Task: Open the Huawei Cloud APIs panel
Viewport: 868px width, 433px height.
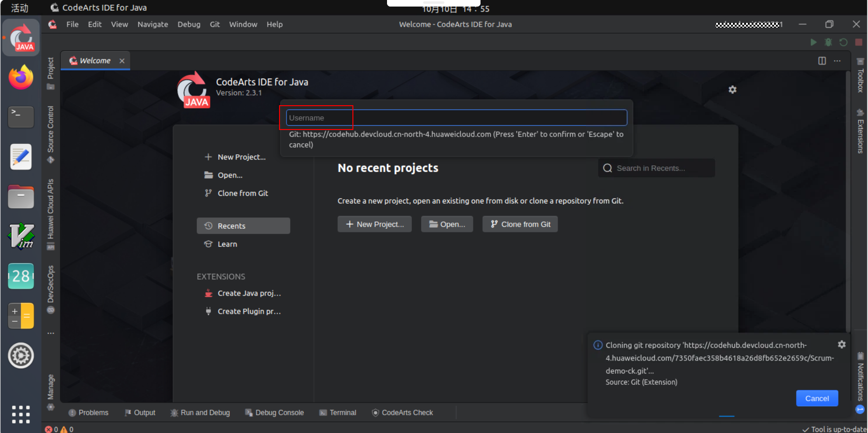Action: 50,214
